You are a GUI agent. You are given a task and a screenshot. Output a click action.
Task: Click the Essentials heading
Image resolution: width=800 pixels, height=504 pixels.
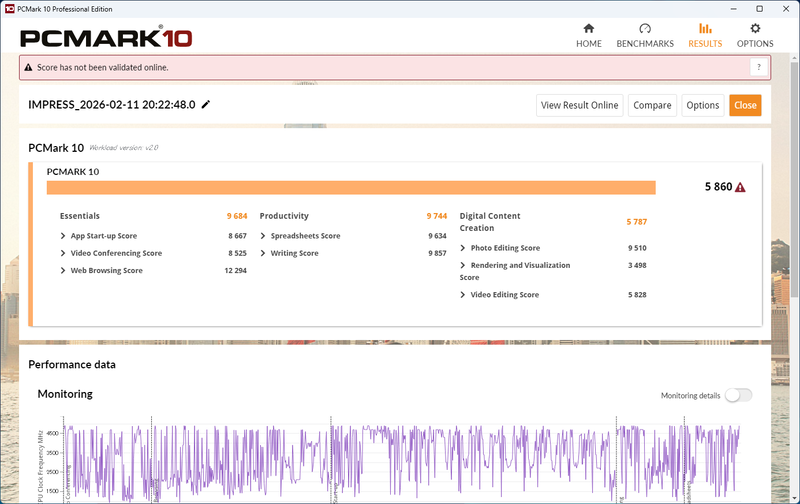coord(80,216)
